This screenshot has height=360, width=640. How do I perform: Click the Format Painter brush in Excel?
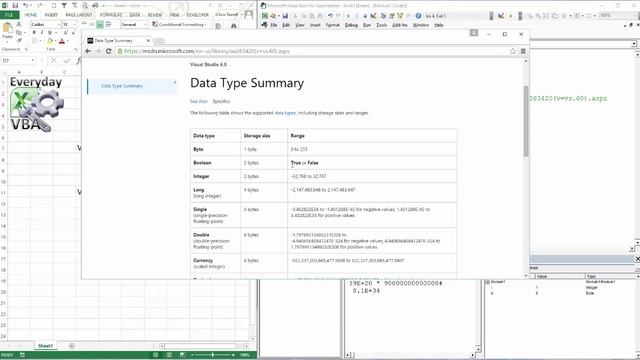click(x=19, y=40)
